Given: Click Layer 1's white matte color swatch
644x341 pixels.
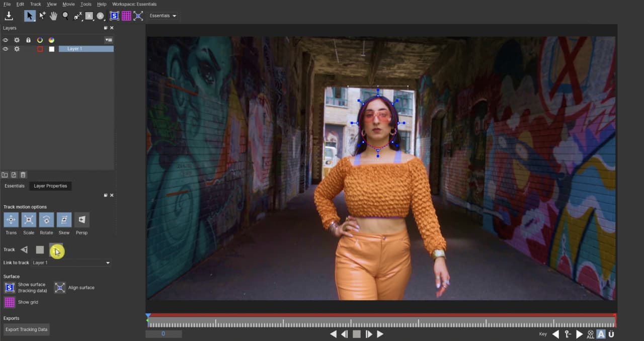Looking at the screenshot, I should click(x=51, y=49).
